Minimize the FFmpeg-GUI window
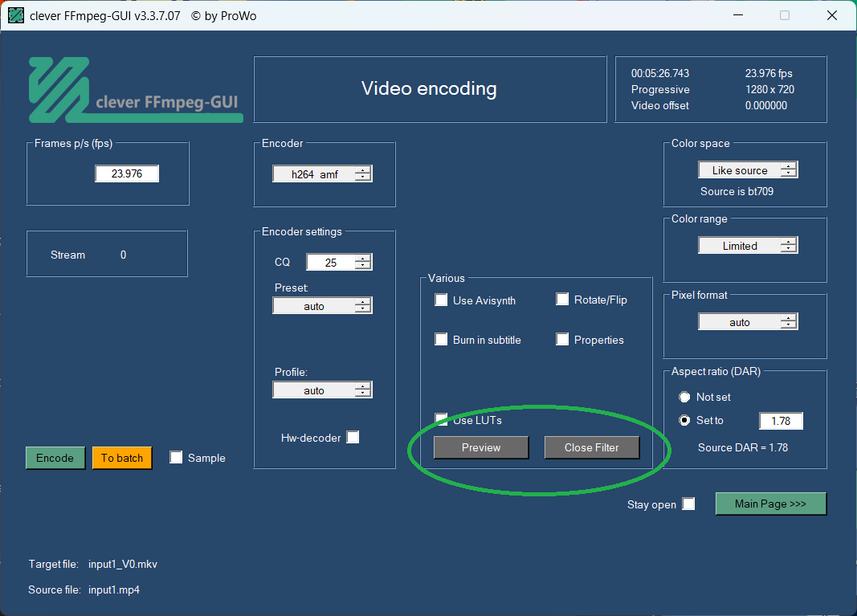Viewport: 857px width, 616px height. pos(738,15)
